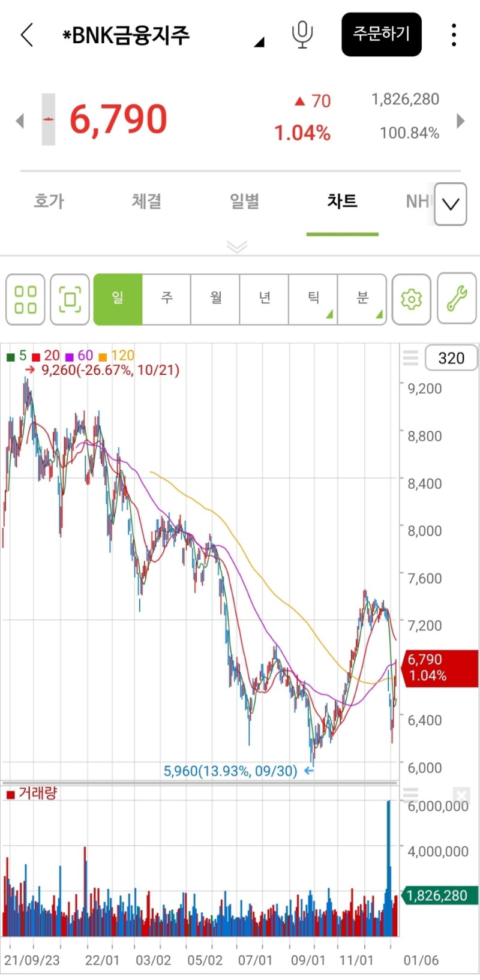Tap the 01/06 date axis label
Screen dimensions: 480x980
pos(421,960)
